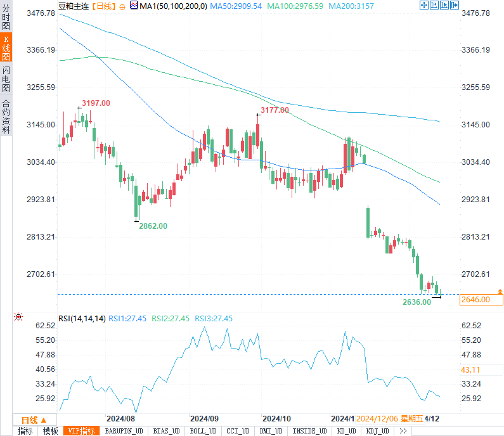Viewport: 504px width, 436px height.
Task: Click the export chart arrow icon
Action: (455, 5)
